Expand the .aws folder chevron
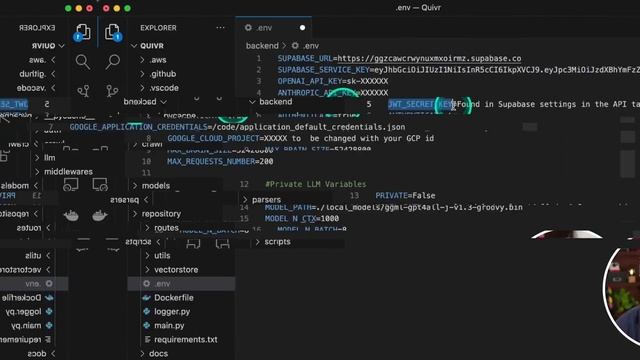Image resolution: width=640 pixels, height=360 pixels. (x=142, y=60)
